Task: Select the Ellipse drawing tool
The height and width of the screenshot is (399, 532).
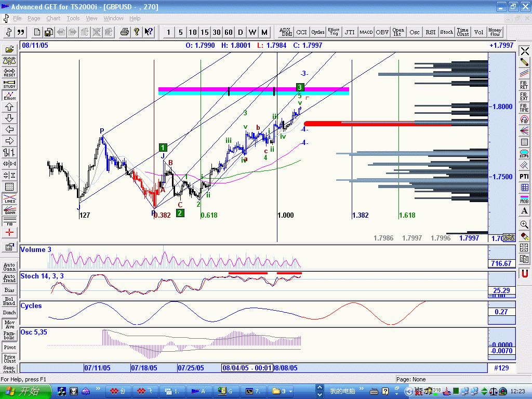Action: point(524,154)
